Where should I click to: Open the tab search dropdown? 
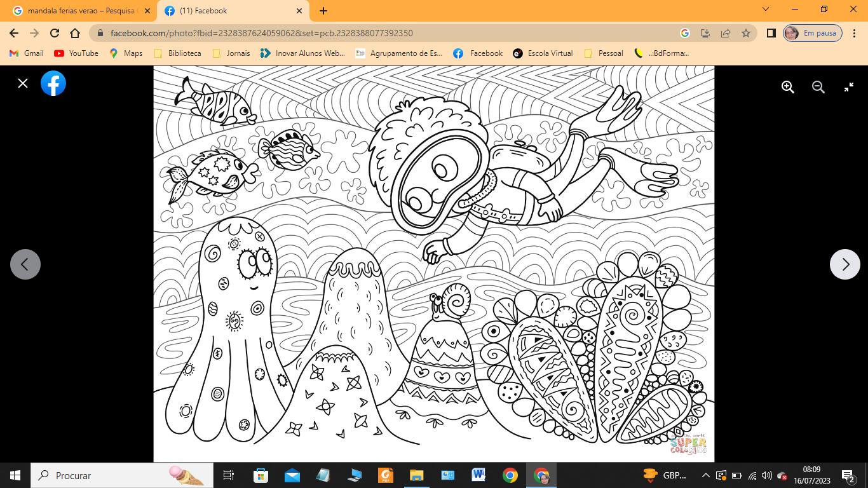[766, 10]
